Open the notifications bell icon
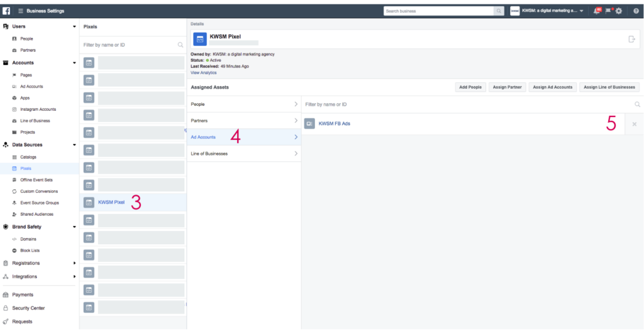Screen dimensions: 644x333 (597, 11)
